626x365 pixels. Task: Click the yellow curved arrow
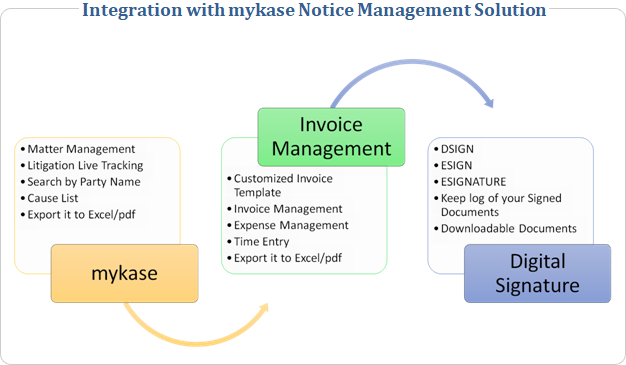pos(196,324)
